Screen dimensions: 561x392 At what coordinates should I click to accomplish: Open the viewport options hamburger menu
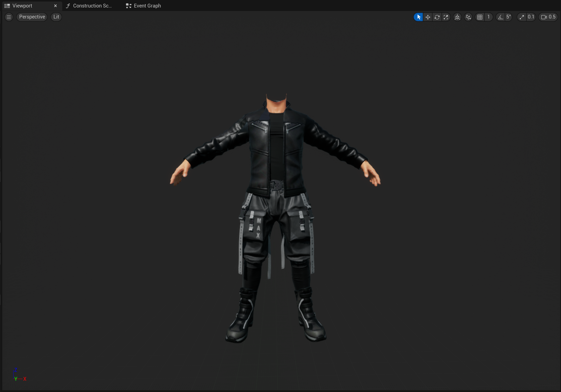9,17
